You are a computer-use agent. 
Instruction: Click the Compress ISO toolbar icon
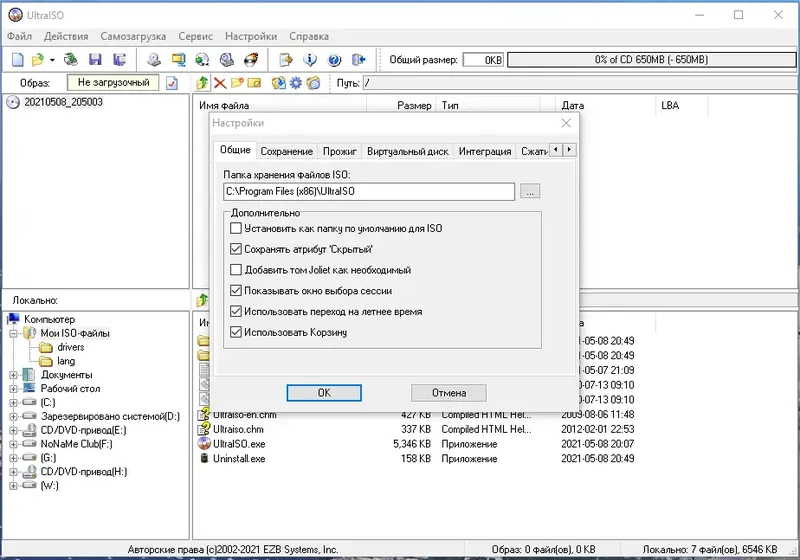(x=203, y=60)
